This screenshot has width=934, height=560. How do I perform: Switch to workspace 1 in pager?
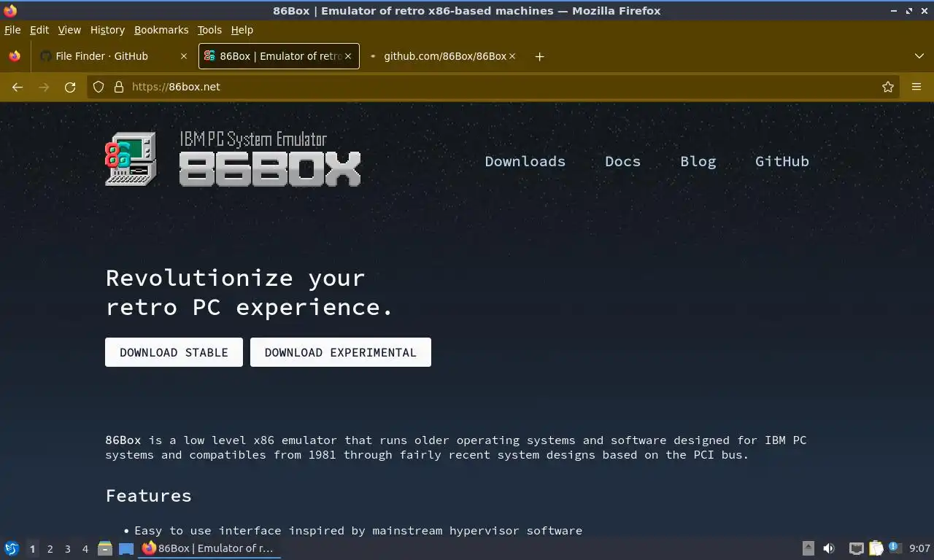(32, 548)
